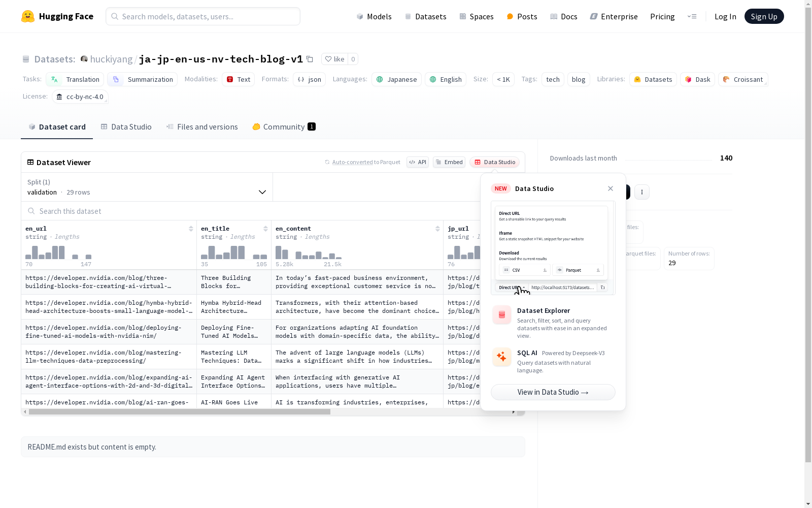This screenshot has width=812, height=508.
Task: Select the Translation task tag
Action: tap(75, 79)
